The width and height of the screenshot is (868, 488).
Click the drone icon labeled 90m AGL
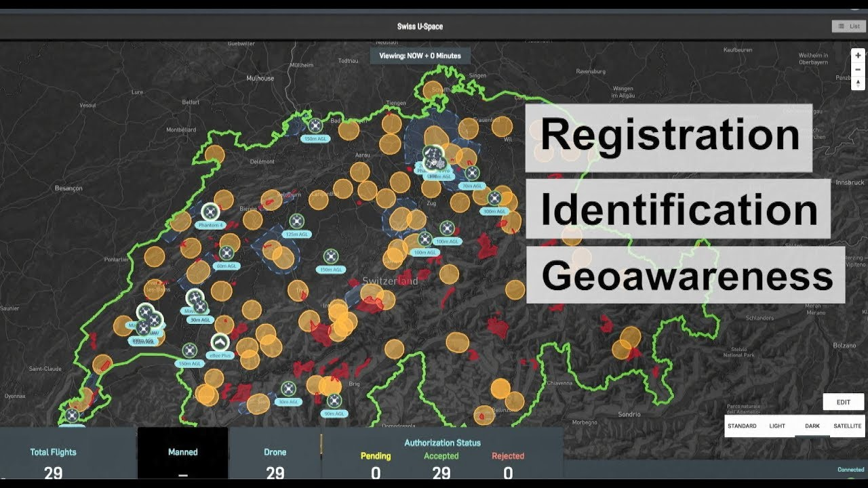(334, 401)
